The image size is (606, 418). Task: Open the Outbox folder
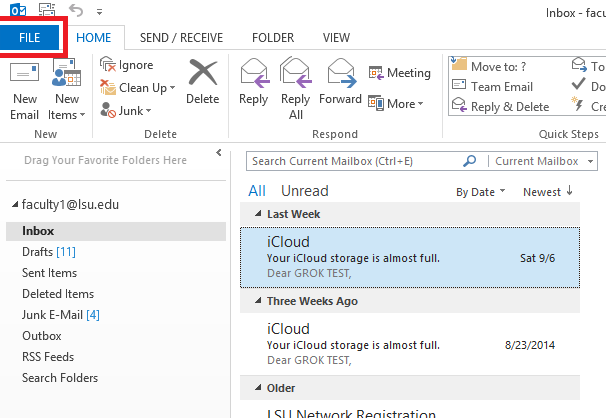click(42, 336)
